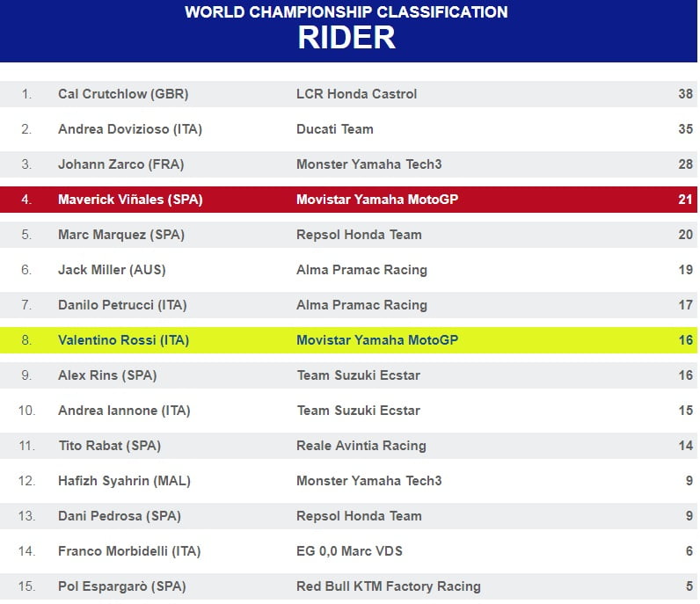Click the position number 15 cell
700x604 pixels.
point(26,586)
